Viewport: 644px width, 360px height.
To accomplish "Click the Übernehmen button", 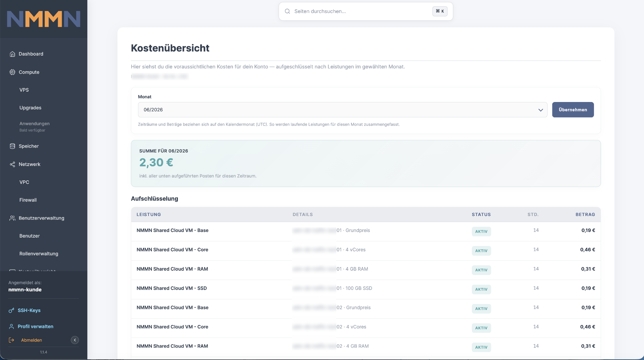I will click(573, 110).
